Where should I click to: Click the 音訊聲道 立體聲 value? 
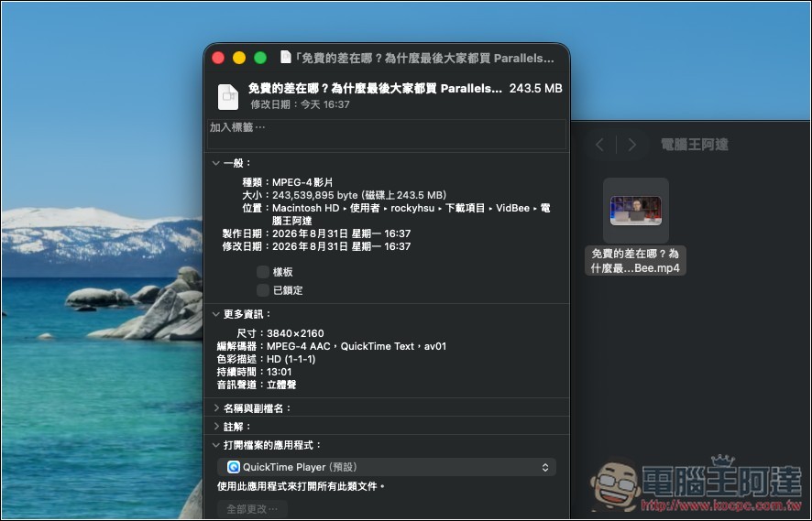[x=281, y=385]
